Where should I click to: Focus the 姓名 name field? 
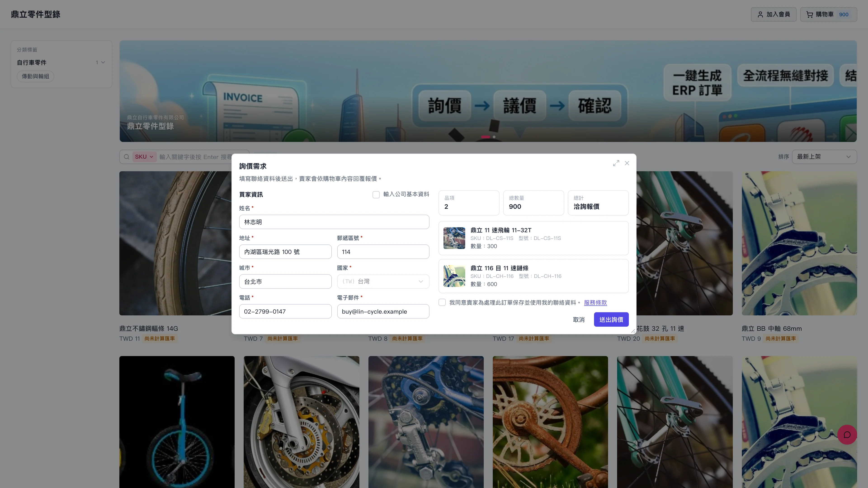coord(334,222)
